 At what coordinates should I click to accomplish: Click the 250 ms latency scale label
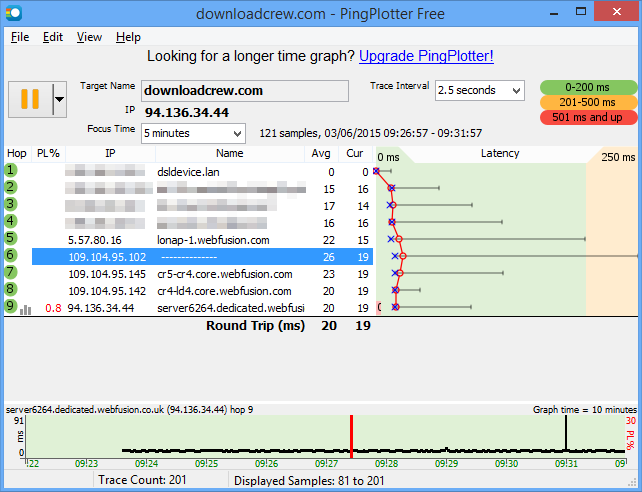[x=618, y=157]
